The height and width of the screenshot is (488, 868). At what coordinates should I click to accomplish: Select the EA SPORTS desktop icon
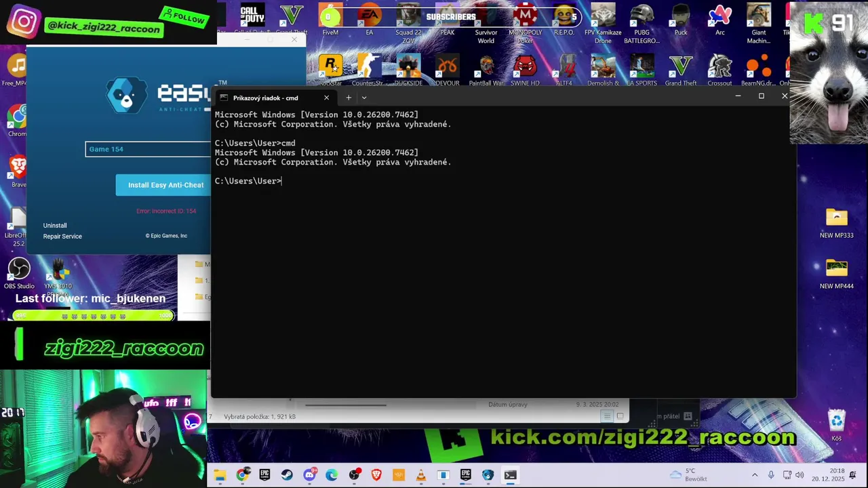tap(642, 70)
